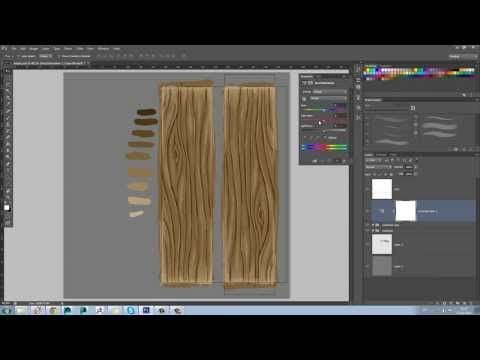The image size is (480, 360).
Task: Click the foreground color swatch in toolbar
Action: coord(6,207)
